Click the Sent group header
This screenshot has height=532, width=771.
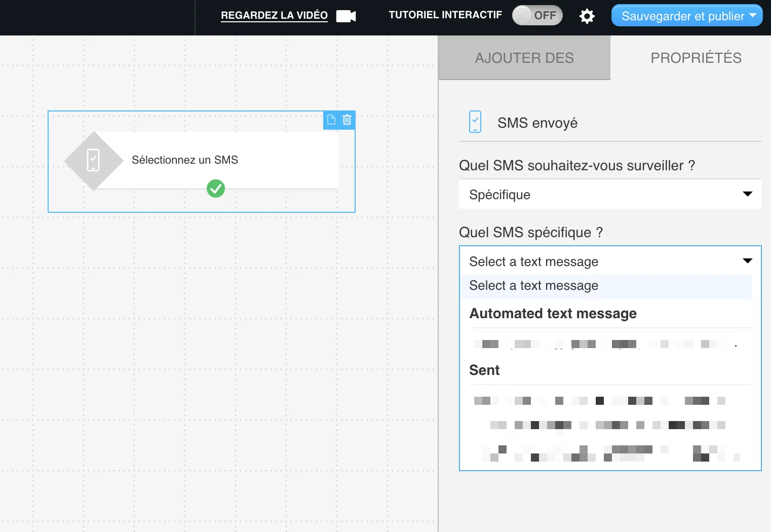(484, 370)
